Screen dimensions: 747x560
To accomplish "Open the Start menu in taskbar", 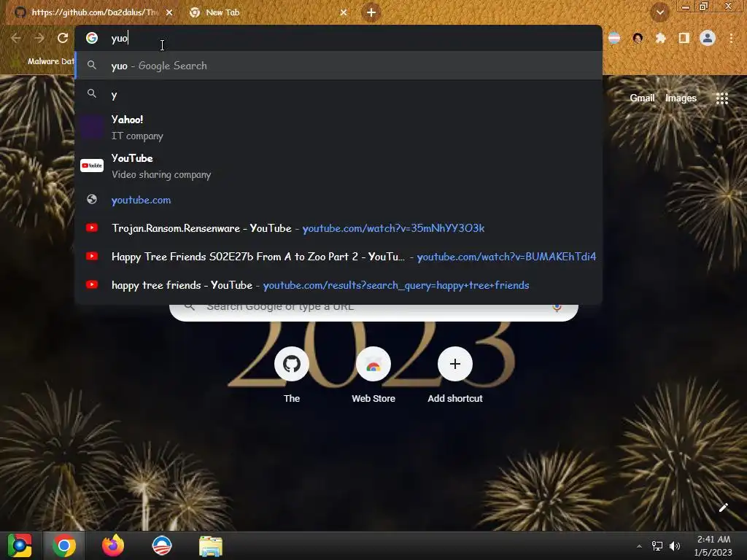I will (x=20, y=545).
